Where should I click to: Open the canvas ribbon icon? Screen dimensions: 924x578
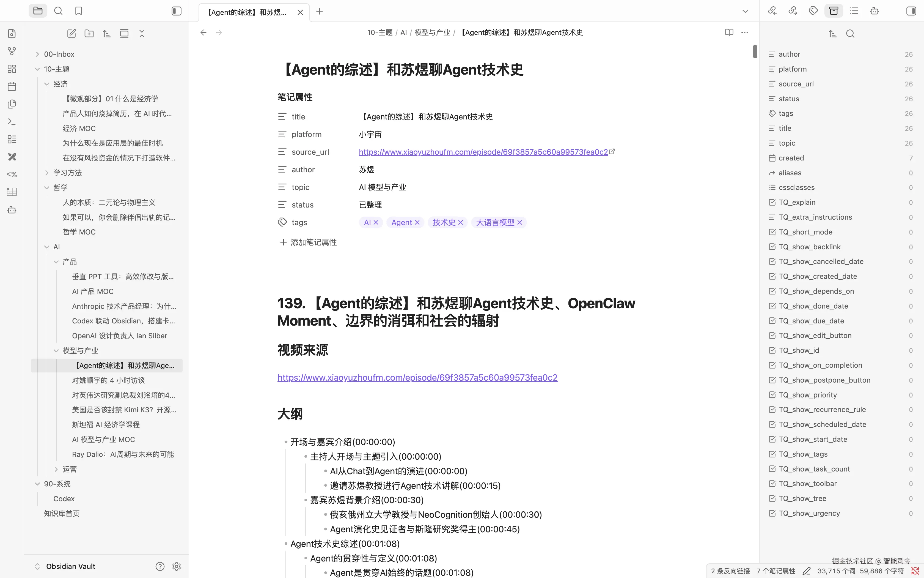point(12,69)
